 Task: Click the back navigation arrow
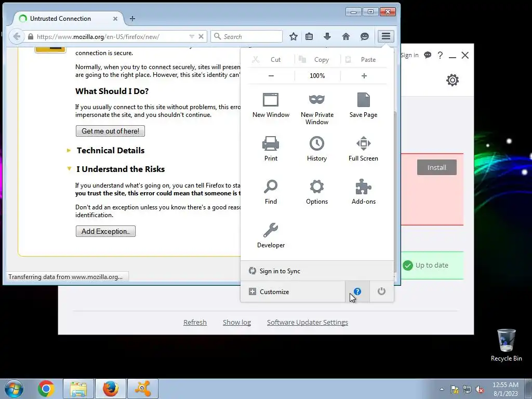(17, 37)
